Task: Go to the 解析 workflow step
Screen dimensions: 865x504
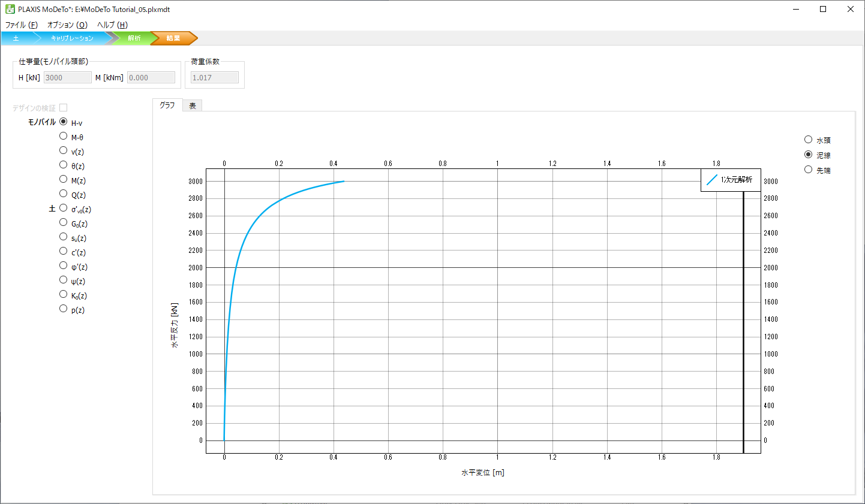Action: click(x=134, y=38)
